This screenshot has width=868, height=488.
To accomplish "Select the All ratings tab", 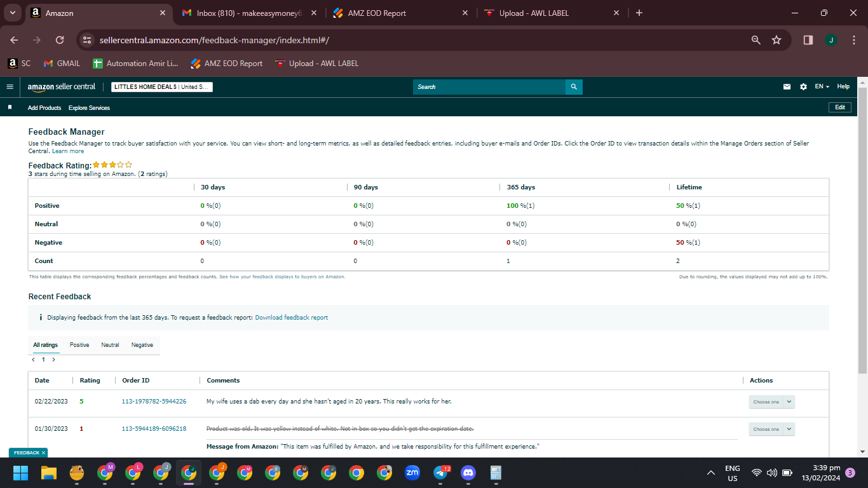I will click(x=46, y=345).
